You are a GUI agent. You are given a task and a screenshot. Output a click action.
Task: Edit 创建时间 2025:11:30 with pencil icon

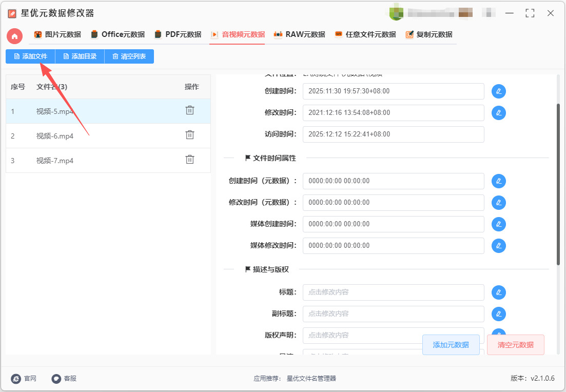tap(499, 91)
